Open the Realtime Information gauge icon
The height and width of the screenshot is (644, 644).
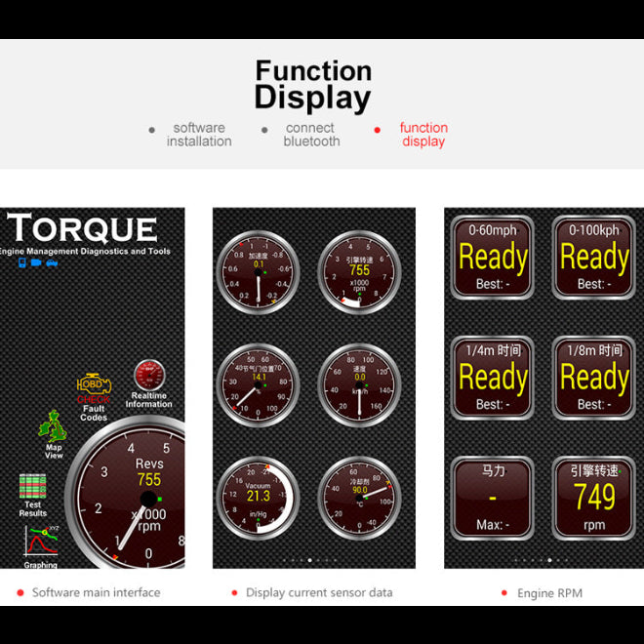149,383
